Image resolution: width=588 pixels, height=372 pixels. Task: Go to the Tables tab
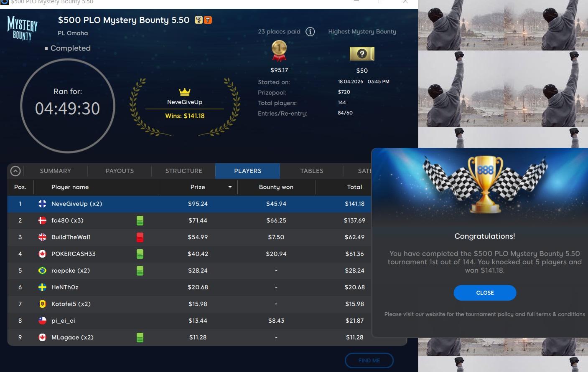(311, 171)
